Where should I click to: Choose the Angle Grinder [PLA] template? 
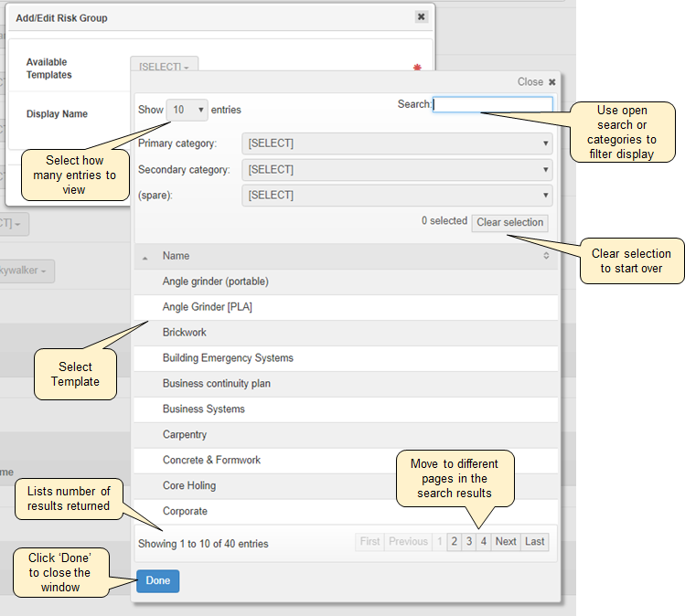click(208, 307)
